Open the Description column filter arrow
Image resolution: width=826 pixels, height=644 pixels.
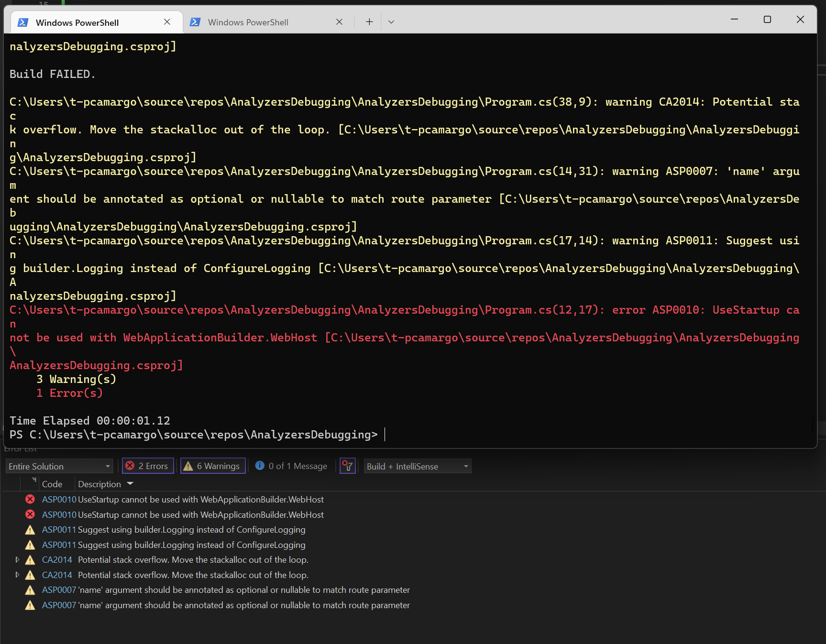[x=130, y=484]
